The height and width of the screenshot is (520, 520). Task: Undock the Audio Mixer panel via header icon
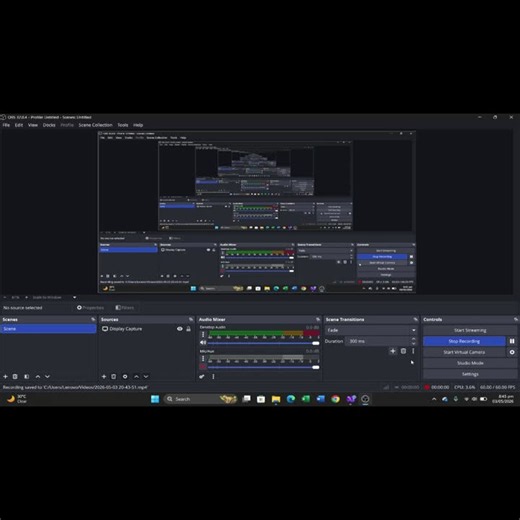[318, 319]
